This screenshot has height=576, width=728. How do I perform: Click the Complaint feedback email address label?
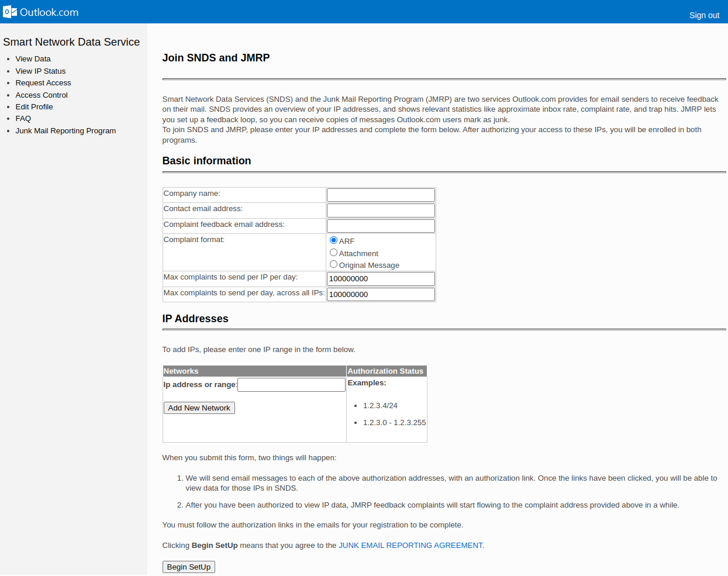pos(224,225)
